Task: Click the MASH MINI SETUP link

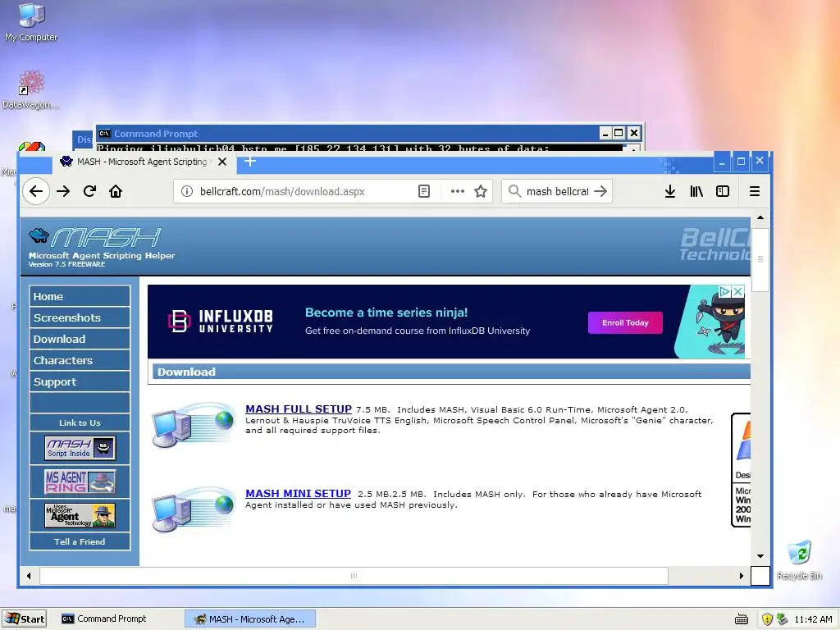Action: (298, 493)
